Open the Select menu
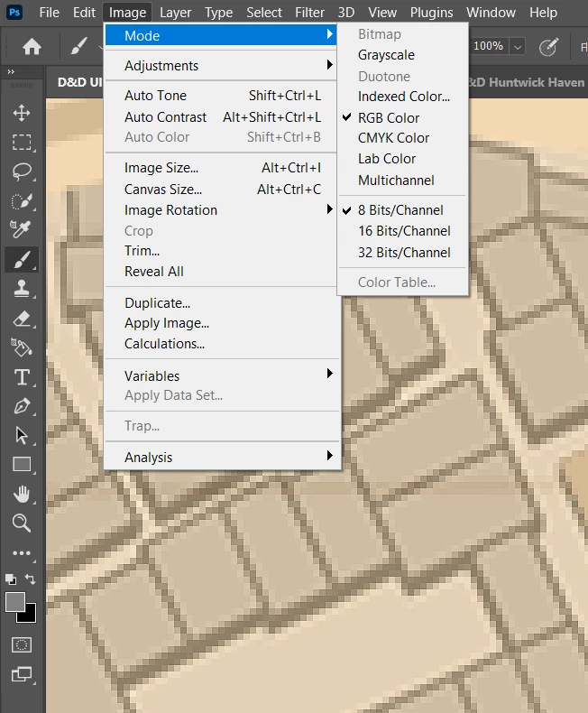This screenshot has width=588, height=713. coord(264,13)
